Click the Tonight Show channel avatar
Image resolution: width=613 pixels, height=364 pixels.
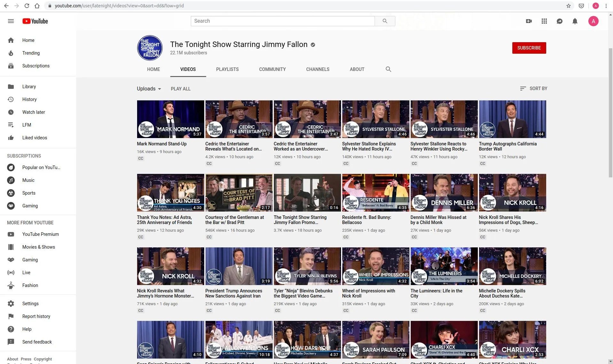click(150, 48)
